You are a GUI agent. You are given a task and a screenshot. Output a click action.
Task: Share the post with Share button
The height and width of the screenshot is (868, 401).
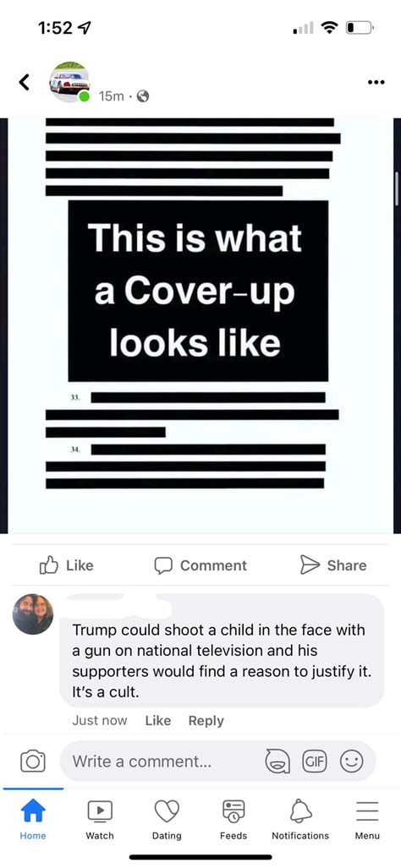pos(332,565)
